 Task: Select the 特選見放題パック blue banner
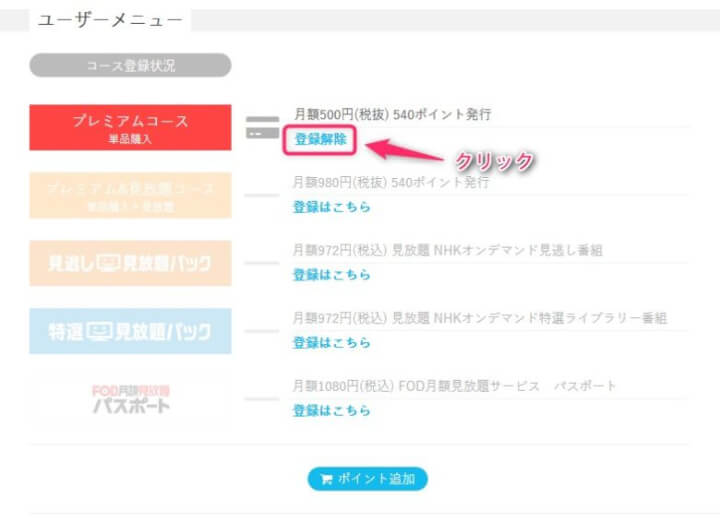coord(130,331)
